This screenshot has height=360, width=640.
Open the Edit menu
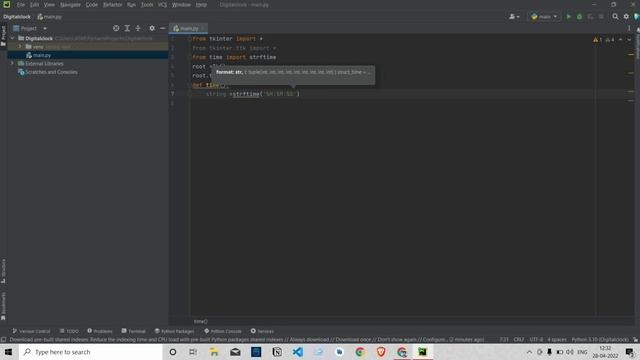tap(35, 5)
